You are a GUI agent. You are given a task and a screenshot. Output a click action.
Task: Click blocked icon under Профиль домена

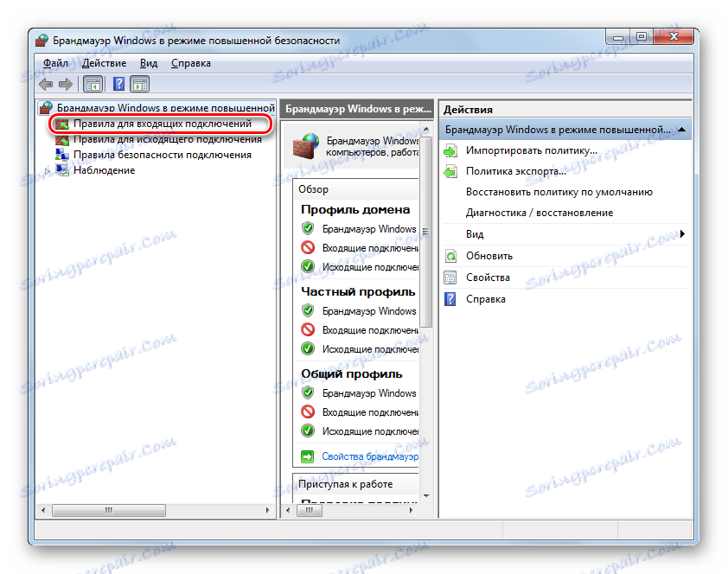point(307,248)
